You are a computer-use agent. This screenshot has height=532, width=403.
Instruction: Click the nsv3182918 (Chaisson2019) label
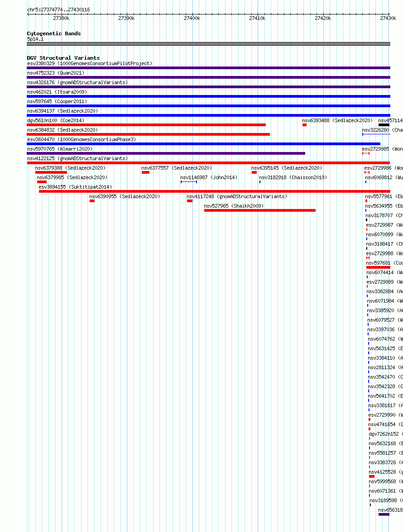pos(293,177)
